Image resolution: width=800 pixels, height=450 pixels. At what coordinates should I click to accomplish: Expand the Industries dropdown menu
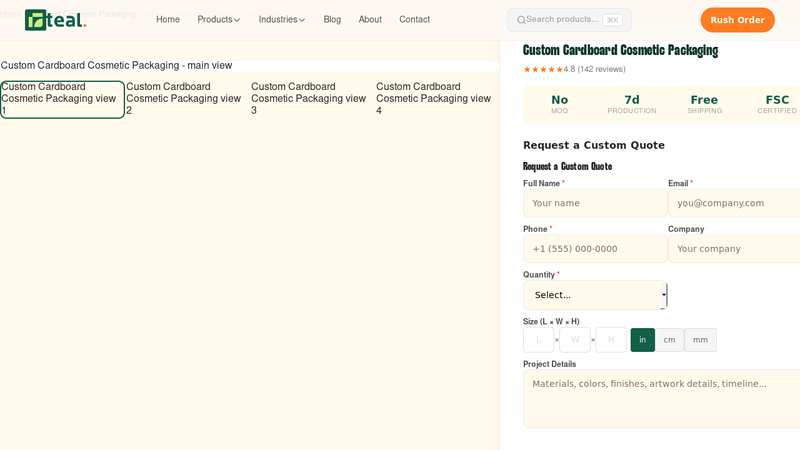281,20
